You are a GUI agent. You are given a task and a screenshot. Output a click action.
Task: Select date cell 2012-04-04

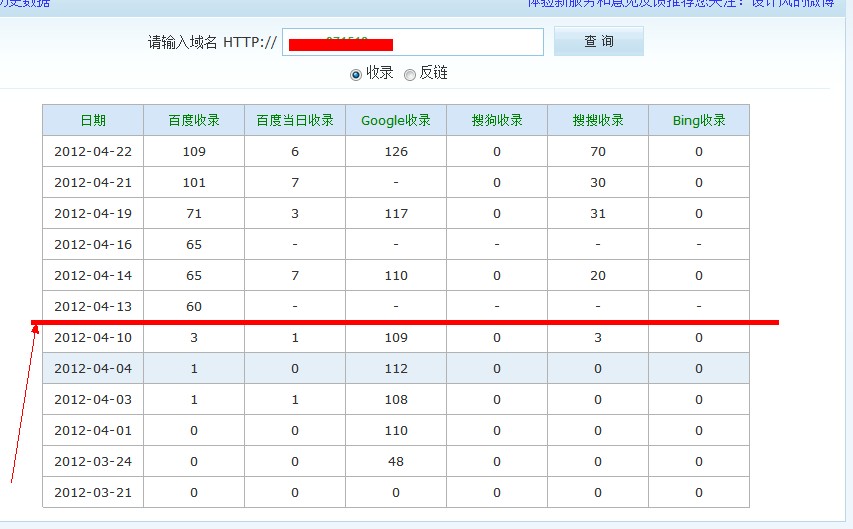pyautogui.click(x=93, y=368)
